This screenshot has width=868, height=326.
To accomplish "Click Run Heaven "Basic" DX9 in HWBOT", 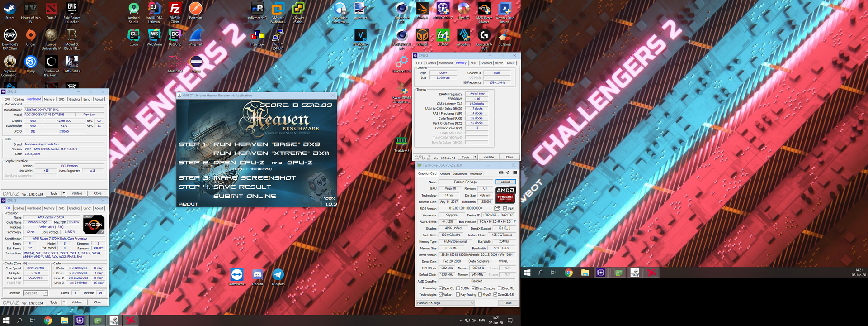I will tap(266, 144).
